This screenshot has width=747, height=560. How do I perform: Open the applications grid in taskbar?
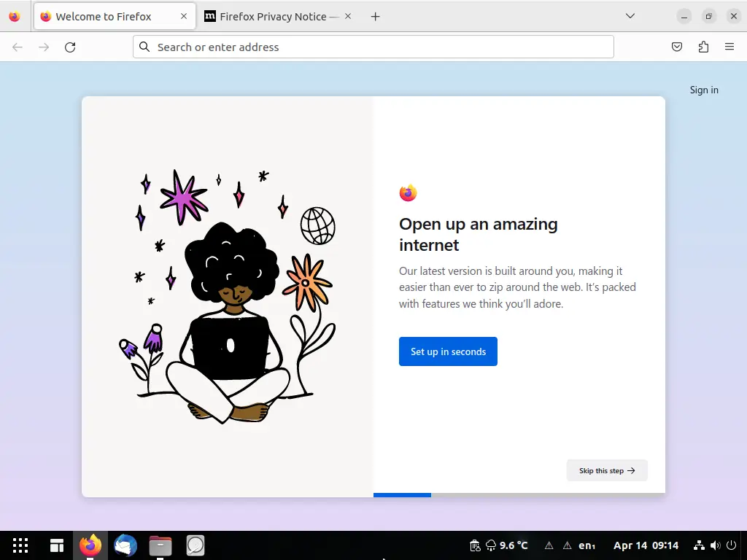pyautogui.click(x=20, y=545)
